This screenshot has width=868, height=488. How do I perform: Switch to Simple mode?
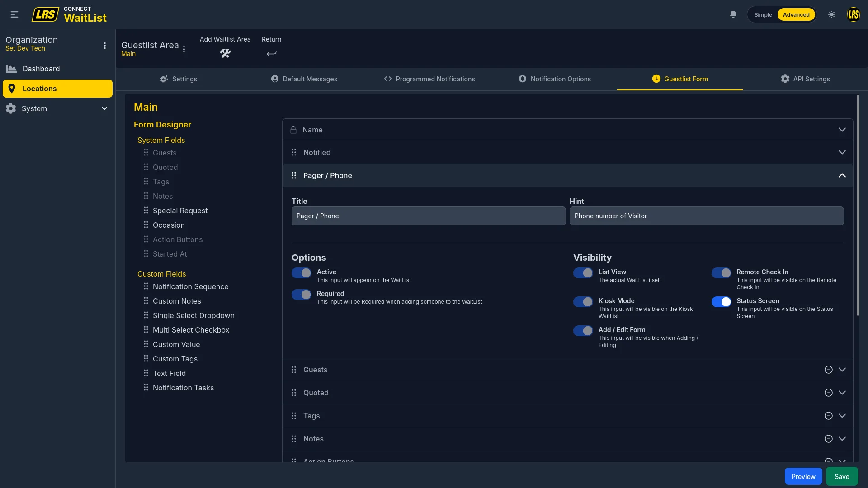pyautogui.click(x=763, y=14)
